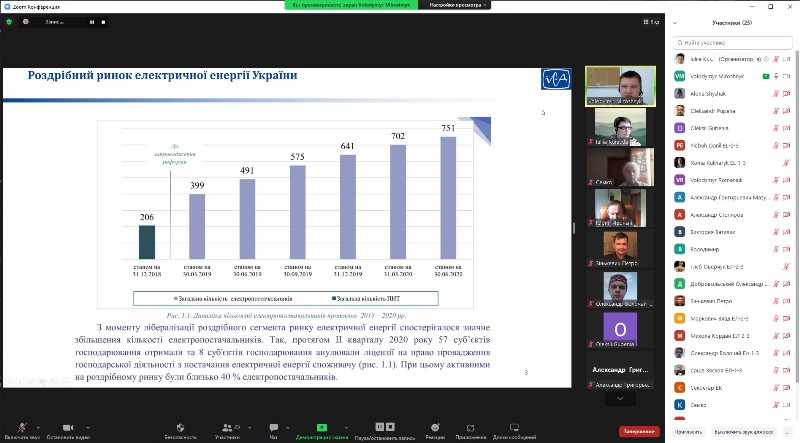Pause recording from bottom toolbar
Viewport: 800px width, 443px height.
coord(380,427)
